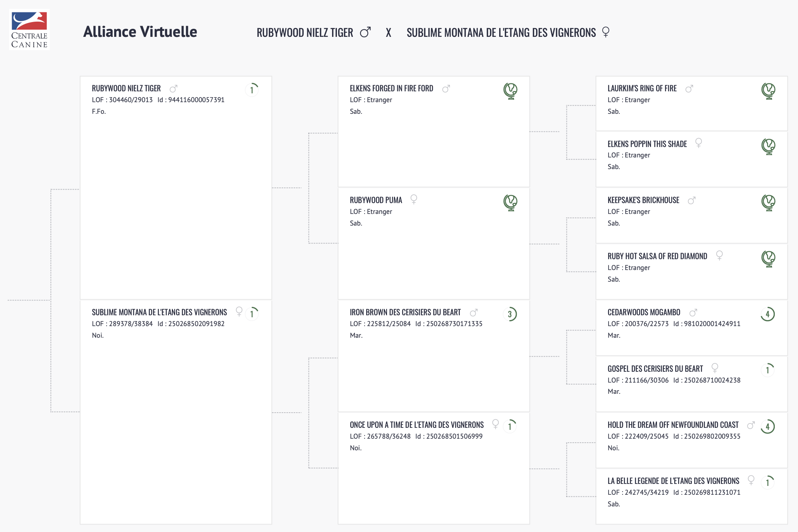The height and width of the screenshot is (532, 798).
Task: Click the globe icon beside Laurkim's Ring Of Fire
Action: coord(768,91)
